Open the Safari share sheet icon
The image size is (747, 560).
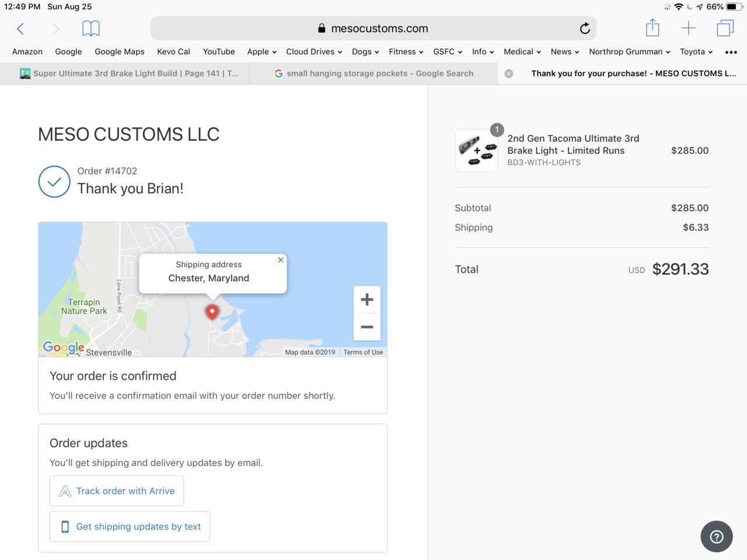[652, 27]
